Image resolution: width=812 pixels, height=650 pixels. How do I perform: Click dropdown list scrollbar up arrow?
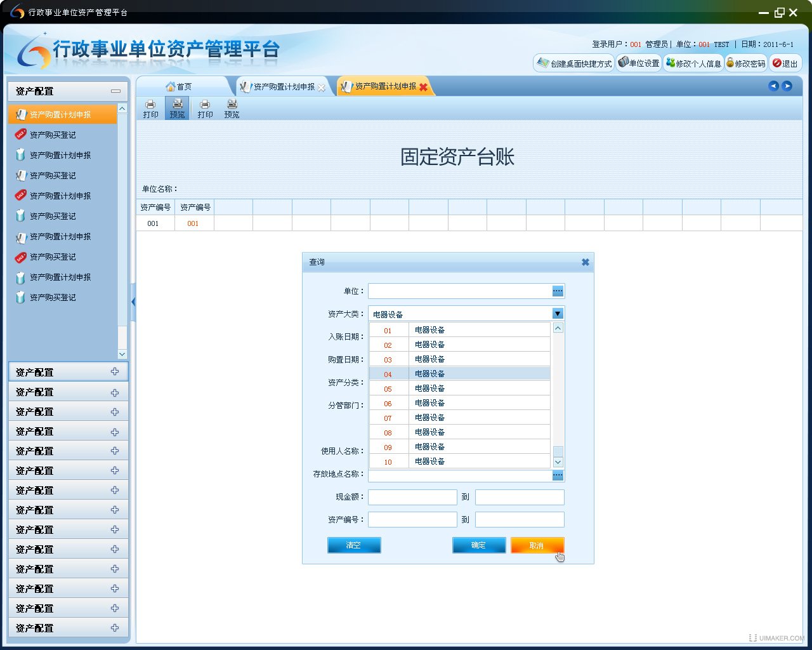pos(558,328)
